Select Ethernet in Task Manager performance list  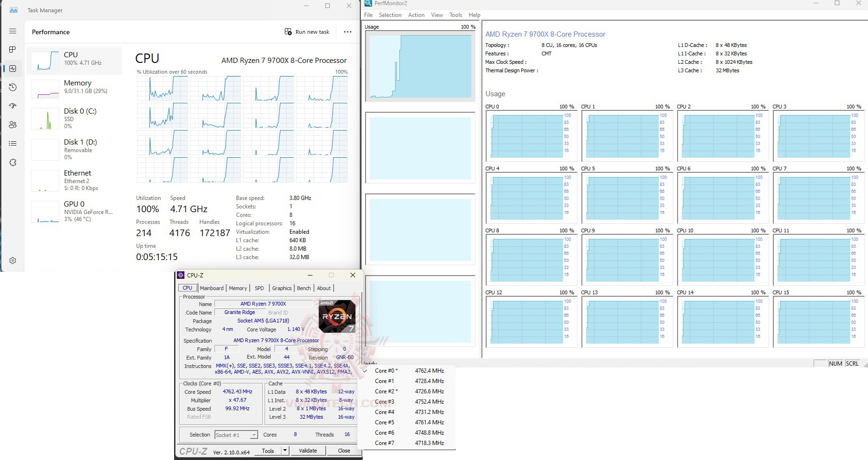point(74,180)
